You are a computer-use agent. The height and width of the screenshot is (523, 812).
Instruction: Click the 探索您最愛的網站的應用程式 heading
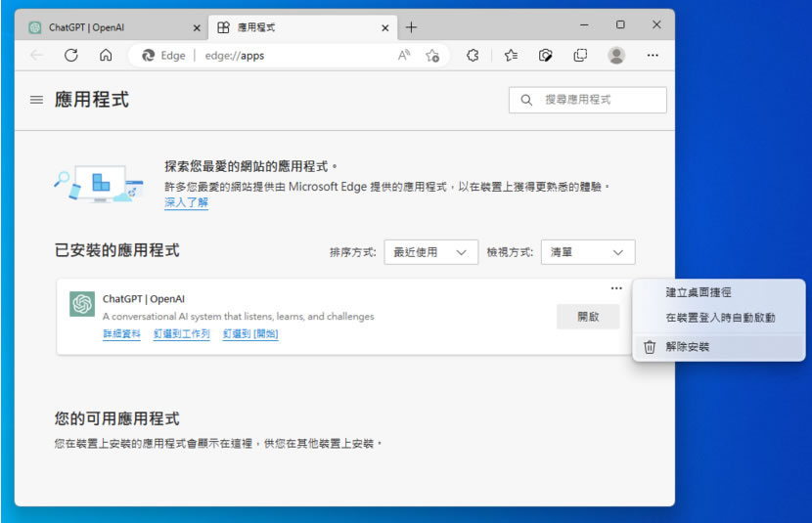(x=250, y=166)
